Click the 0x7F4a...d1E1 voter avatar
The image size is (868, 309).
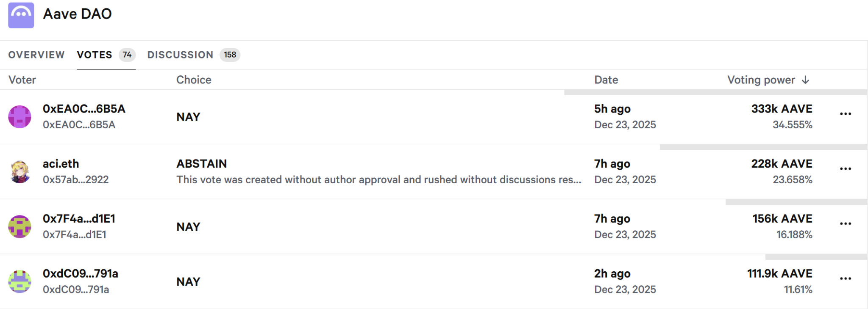[20, 226]
